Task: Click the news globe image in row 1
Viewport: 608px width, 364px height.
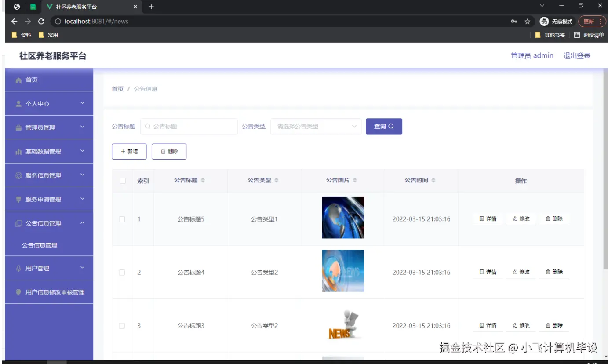Action: [x=342, y=217]
